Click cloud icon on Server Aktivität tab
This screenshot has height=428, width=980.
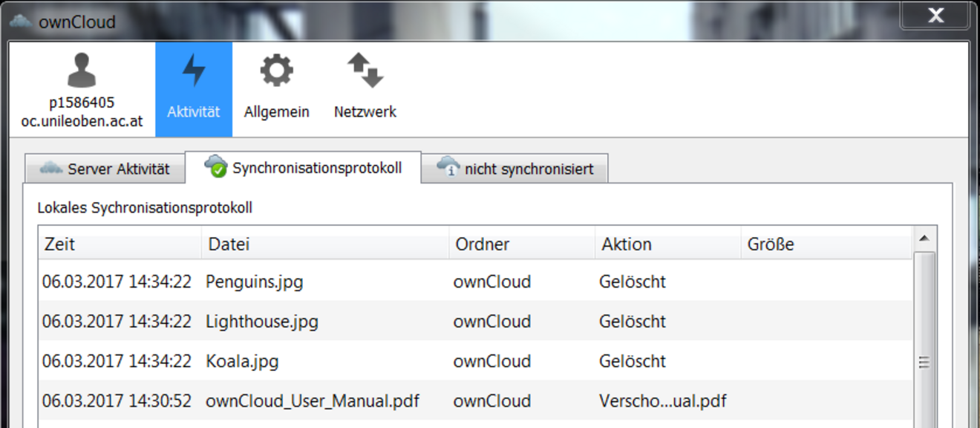[x=51, y=168]
